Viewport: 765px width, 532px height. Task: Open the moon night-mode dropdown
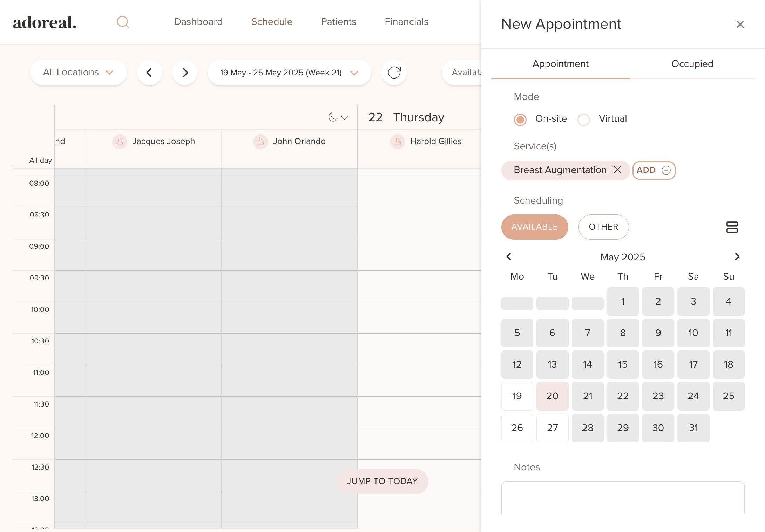(x=338, y=117)
